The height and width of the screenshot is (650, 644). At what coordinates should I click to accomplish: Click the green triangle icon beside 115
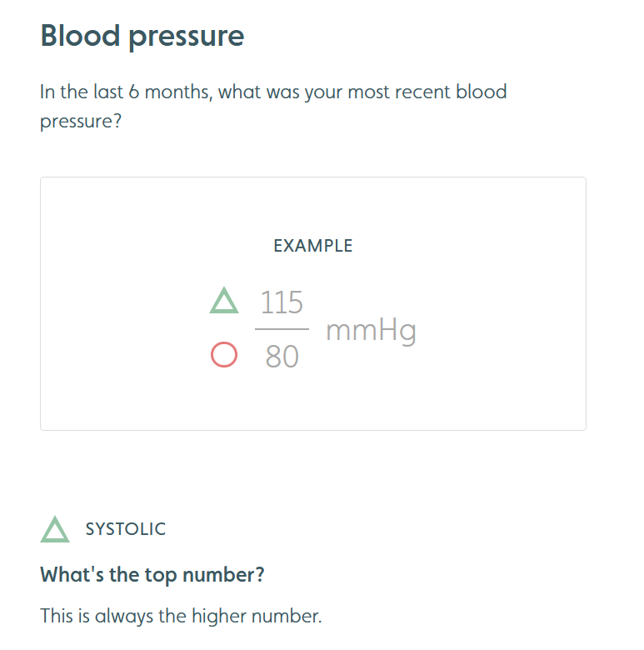(224, 300)
